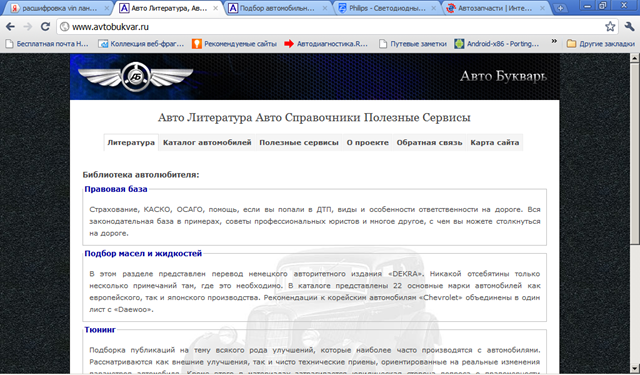
Task: Open 'Бесплатная почта Н...' bookmark
Action: coord(47,44)
